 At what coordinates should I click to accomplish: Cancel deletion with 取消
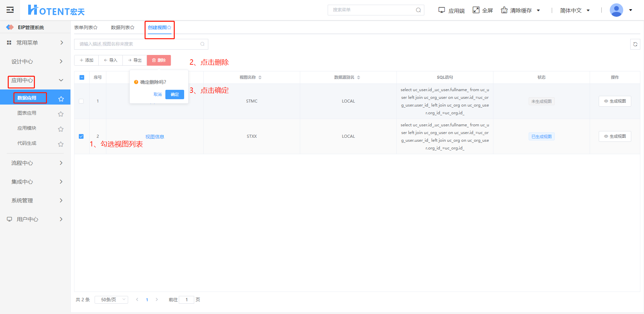point(158,95)
